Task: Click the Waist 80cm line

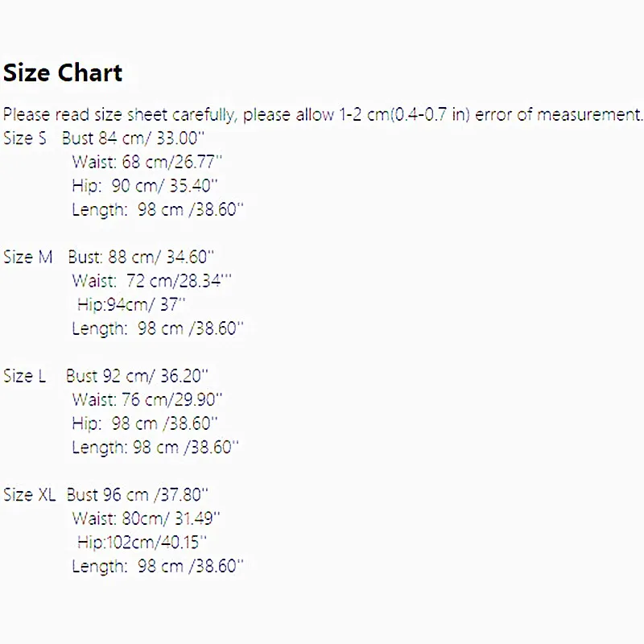Action: pyautogui.click(x=146, y=518)
